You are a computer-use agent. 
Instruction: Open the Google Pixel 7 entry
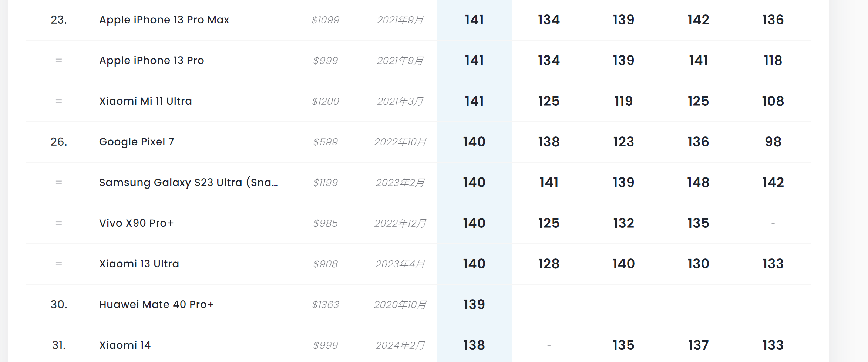[x=137, y=142]
